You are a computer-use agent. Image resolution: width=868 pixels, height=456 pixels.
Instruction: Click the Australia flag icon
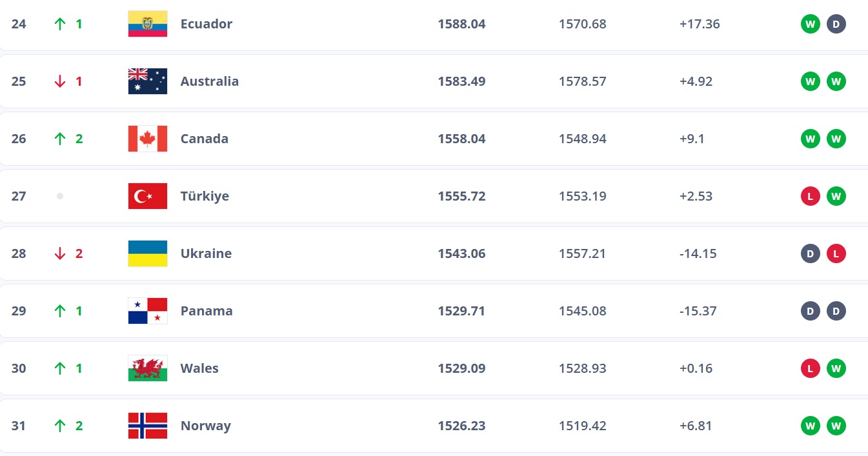[x=148, y=81]
